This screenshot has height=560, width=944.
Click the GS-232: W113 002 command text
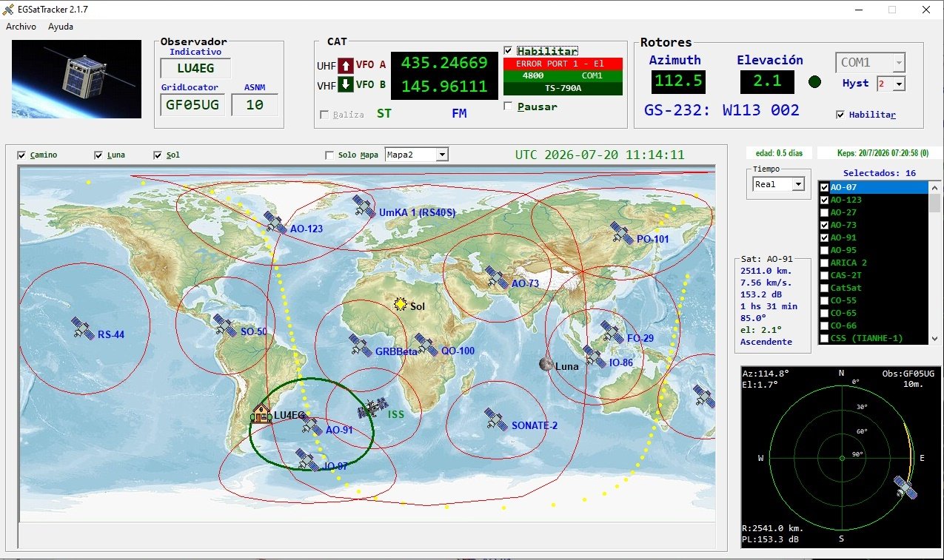[722, 110]
